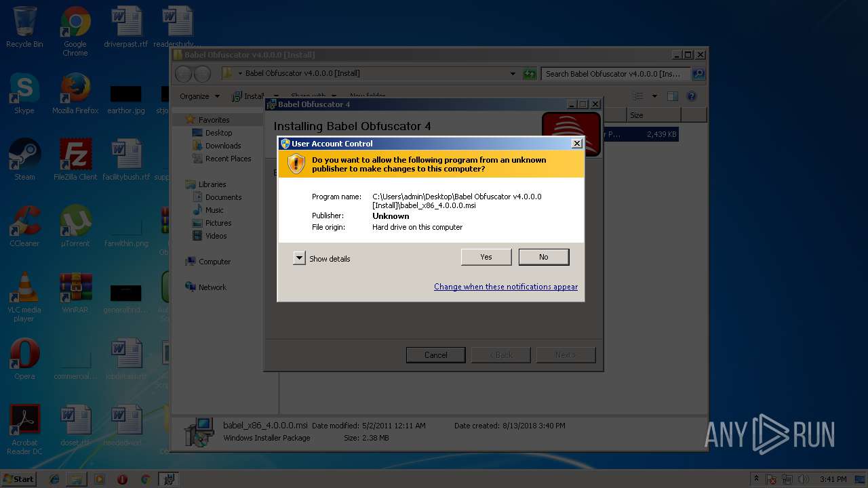Open FileZilla Client desktop shortcut

(75, 161)
